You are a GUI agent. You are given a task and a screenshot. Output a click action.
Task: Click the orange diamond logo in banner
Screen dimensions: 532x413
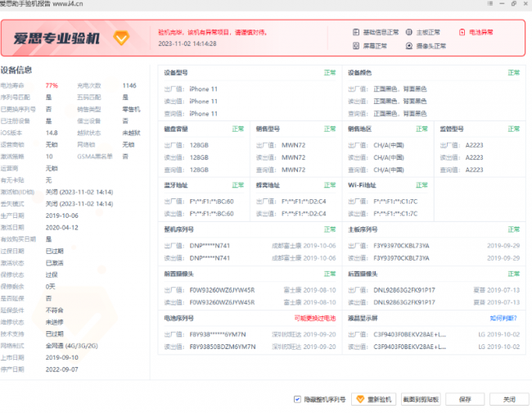tap(121, 38)
